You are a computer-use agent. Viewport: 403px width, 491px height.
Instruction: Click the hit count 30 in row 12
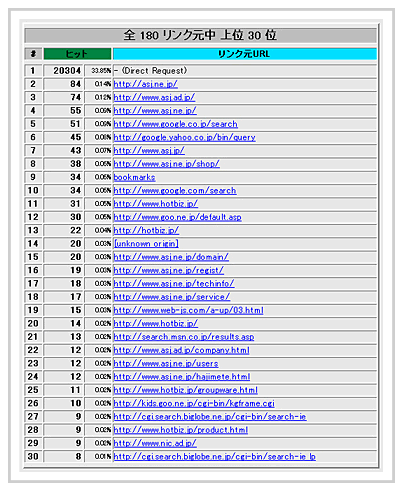pyautogui.click(x=76, y=217)
